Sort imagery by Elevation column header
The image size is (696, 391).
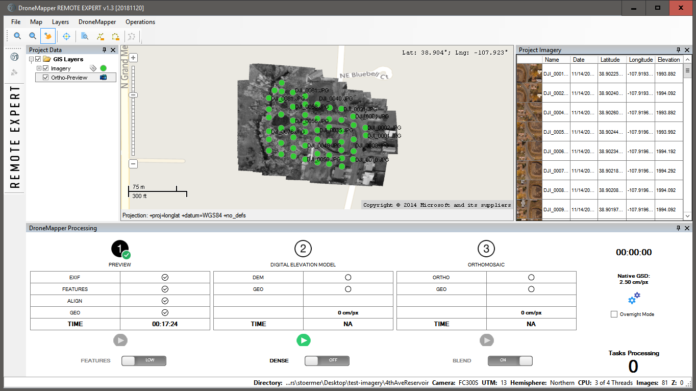pyautogui.click(x=668, y=59)
